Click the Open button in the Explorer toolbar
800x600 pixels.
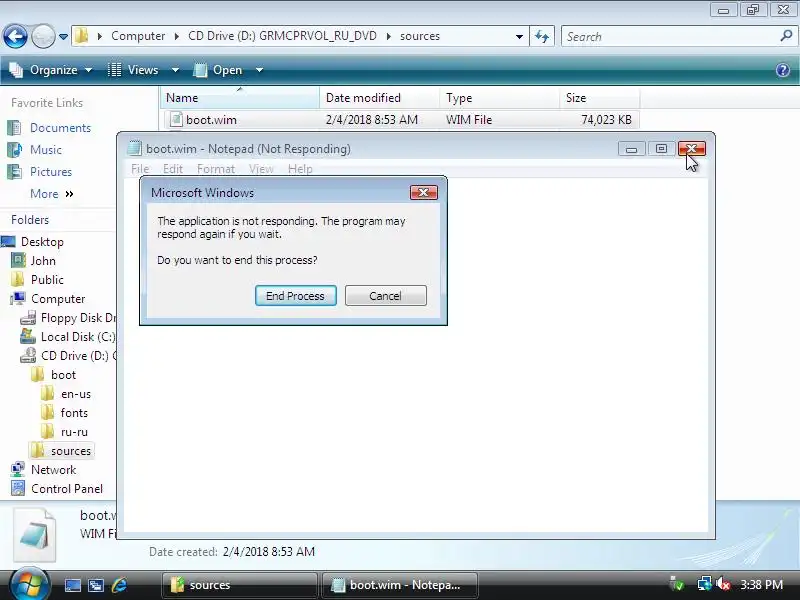[x=218, y=70]
